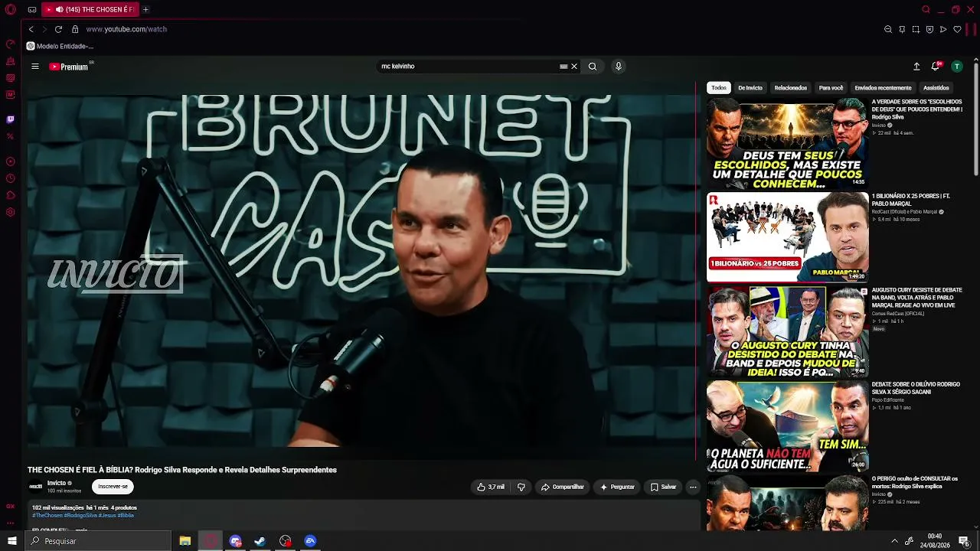Open File Explorer from the taskbar
Screen dimensions: 980x551
tap(185, 541)
